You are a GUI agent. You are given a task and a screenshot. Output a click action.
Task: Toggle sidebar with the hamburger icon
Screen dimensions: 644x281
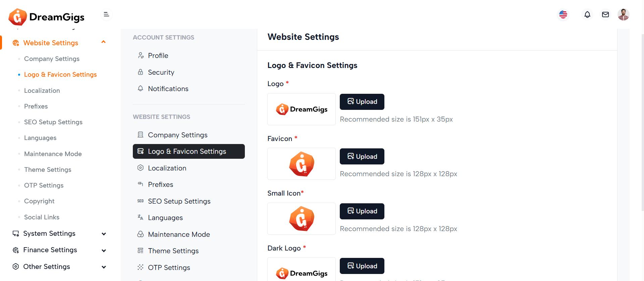click(106, 14)
